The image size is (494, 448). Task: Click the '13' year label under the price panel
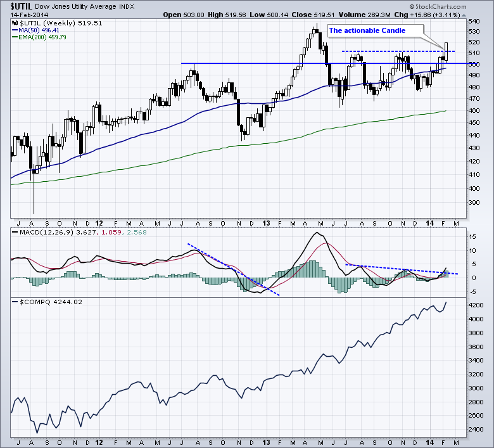pyautogui.click(x=266, y=223)
